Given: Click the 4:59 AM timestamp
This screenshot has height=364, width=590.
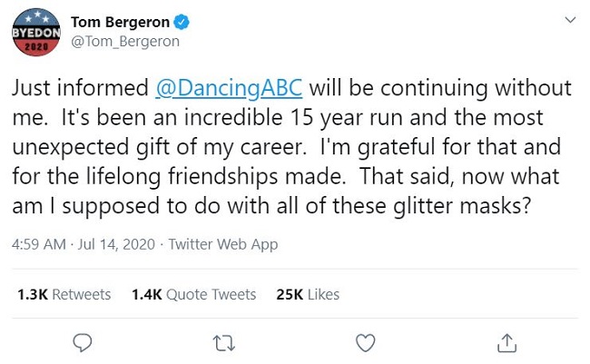Looking at the screenshot, I should tap(39, 244).
